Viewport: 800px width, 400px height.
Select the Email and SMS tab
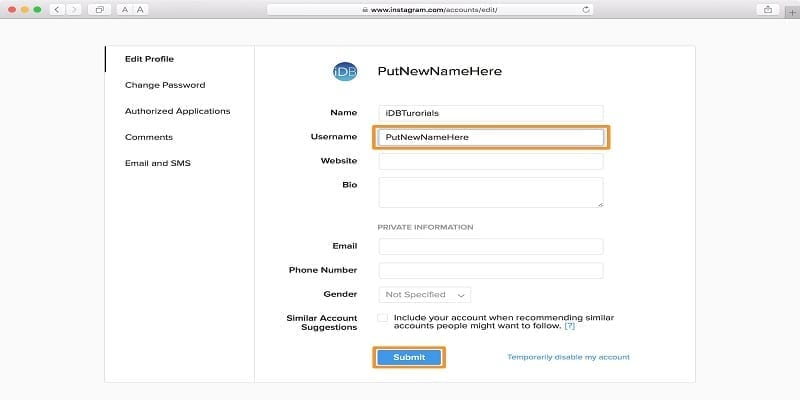click(x=158, y=163)
